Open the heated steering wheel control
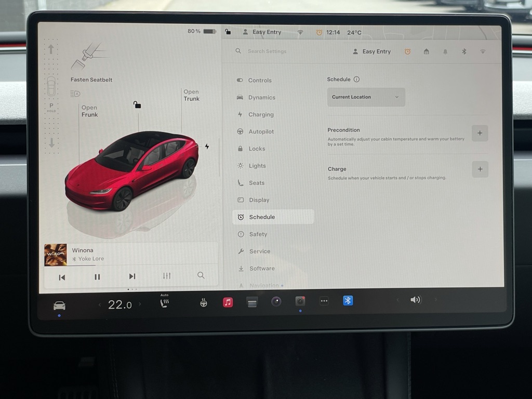This screenshot has width=532, height=399. tap(204, 303)
